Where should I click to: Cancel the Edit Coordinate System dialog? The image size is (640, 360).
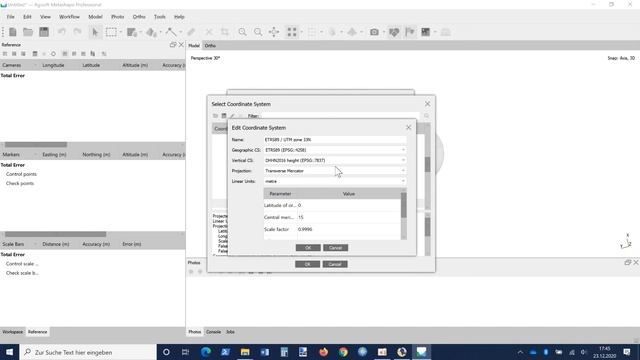[x=336, y=248]
